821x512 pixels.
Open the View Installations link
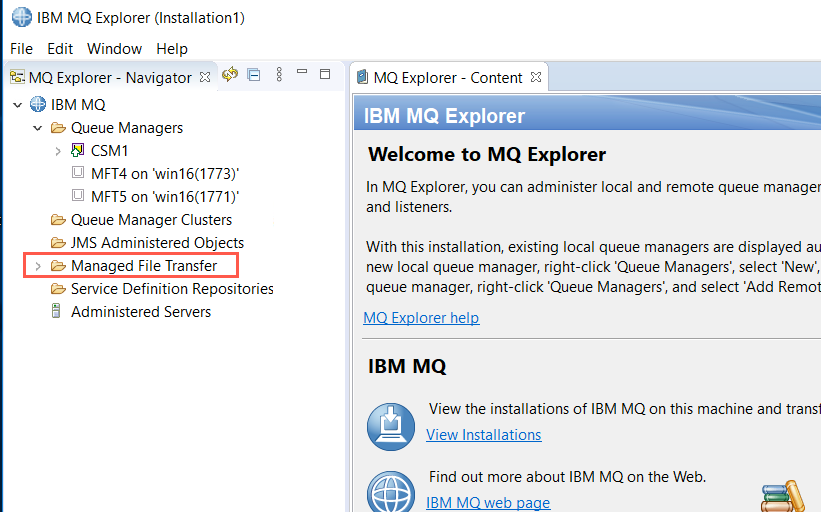(484, 435)
